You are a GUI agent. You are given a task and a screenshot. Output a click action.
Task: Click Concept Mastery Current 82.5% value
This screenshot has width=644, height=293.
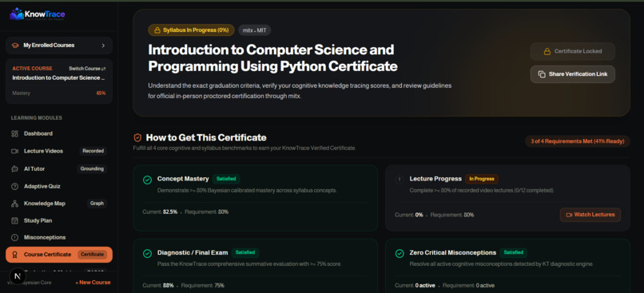(x=170, y=212)
